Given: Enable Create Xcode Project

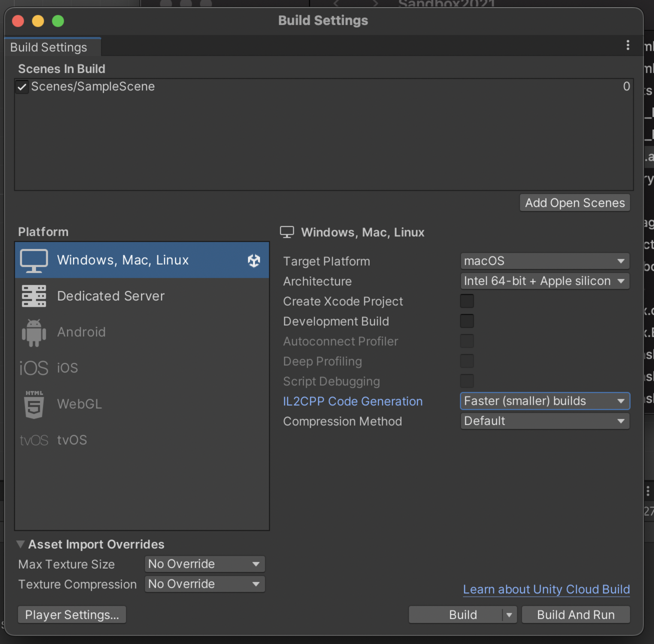Looking at the screenshot, I should coord(467,301).
